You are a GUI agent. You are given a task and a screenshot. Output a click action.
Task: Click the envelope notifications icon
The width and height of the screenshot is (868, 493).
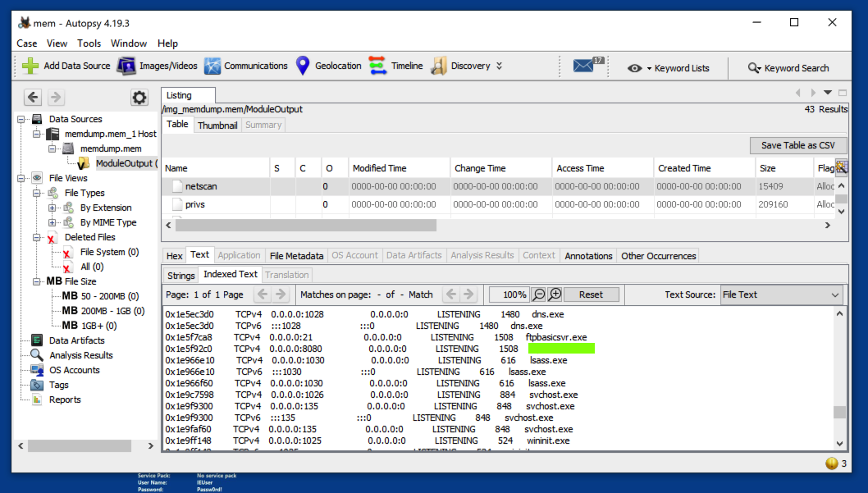pos(583,66)
